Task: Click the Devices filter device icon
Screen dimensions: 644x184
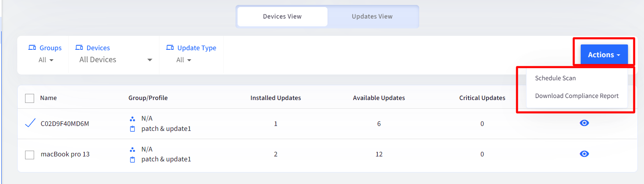Action: click(x=79, y=48)
